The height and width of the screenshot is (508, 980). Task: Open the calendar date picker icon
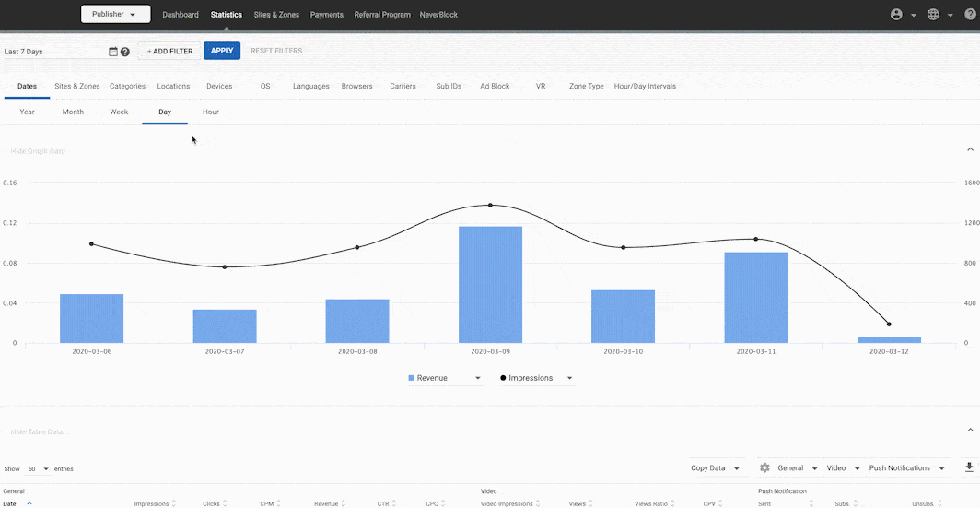[x=113, y=52]
